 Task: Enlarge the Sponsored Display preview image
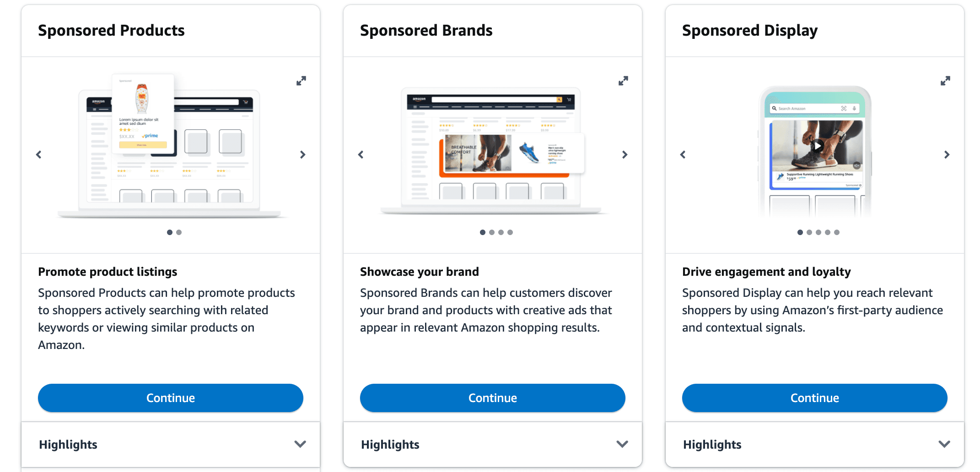946,80
